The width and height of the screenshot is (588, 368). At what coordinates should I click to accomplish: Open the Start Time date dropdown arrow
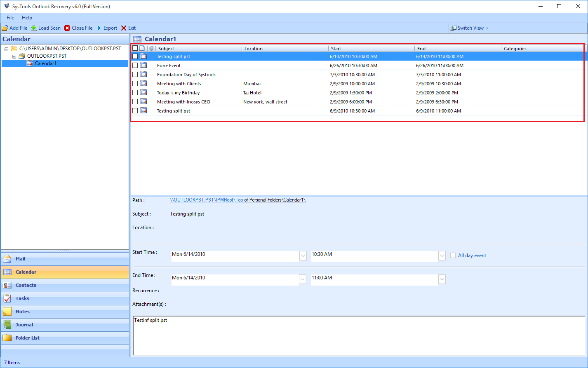click(x=303, y=256)
